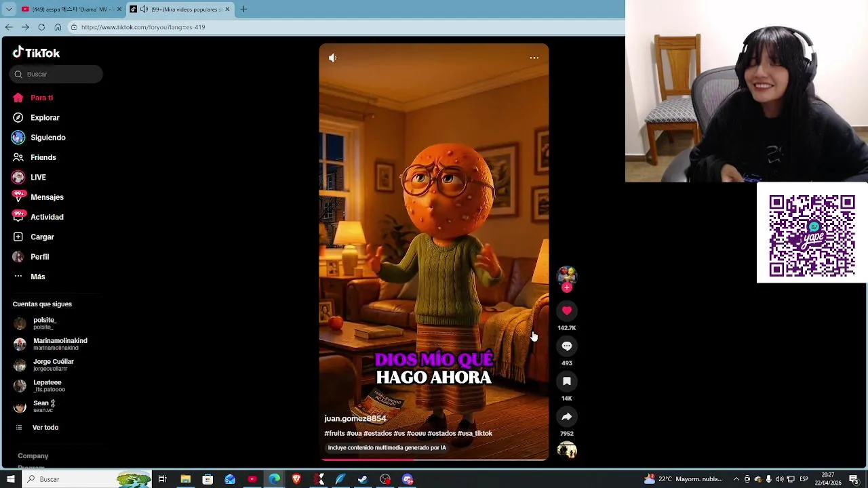
Task: Share the video using the arrow icon
Action: point(567,417)
